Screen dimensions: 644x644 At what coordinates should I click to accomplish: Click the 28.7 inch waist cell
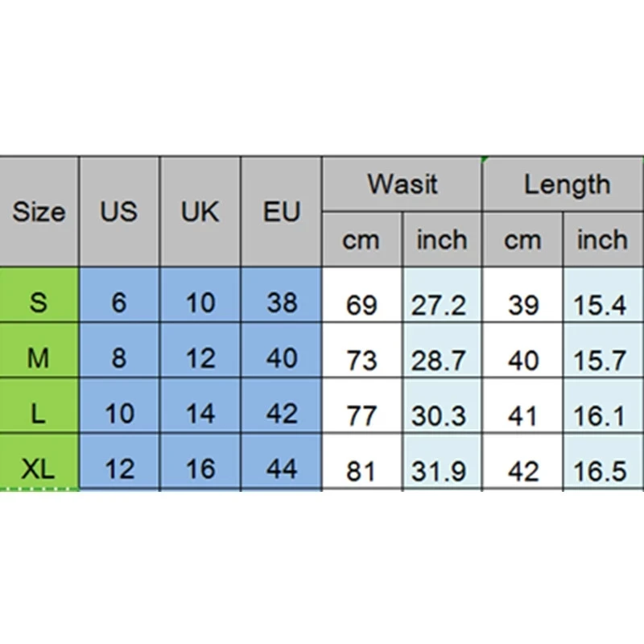439,361
